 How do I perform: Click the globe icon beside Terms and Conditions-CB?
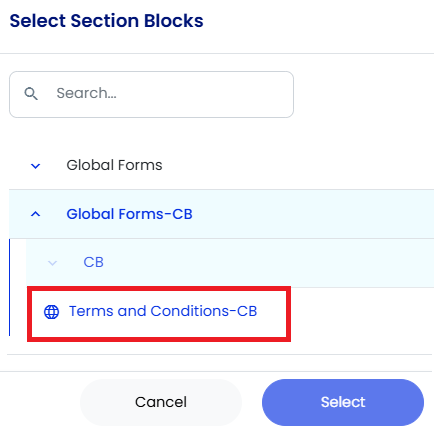pos(52,312)
